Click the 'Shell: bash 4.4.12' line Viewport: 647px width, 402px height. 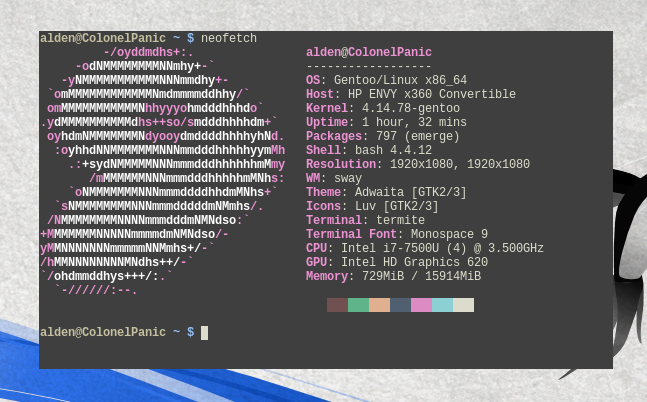coord(369,150)
